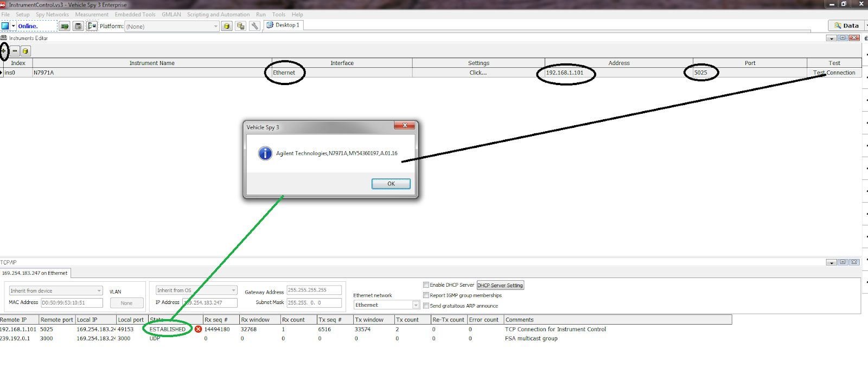Check Send gratuitous ARP announce option
This screenshot has width=868, height=375.
click(x=426, y=306)
